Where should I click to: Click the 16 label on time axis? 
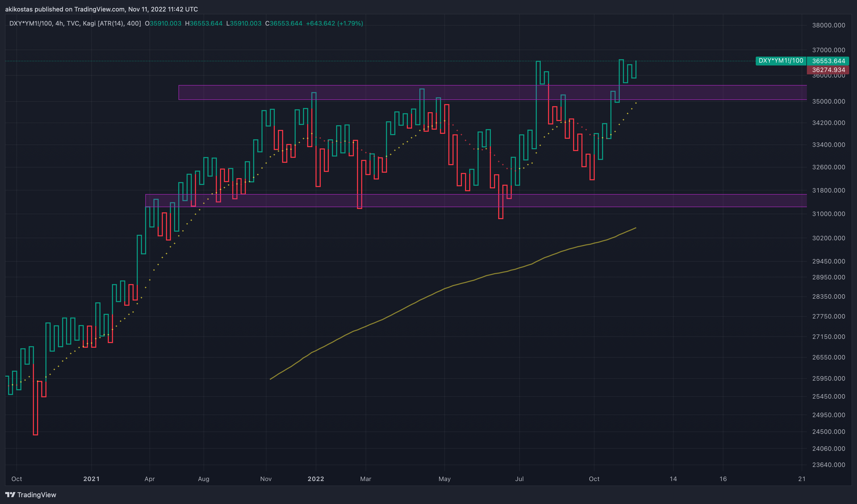click(723, 479)
